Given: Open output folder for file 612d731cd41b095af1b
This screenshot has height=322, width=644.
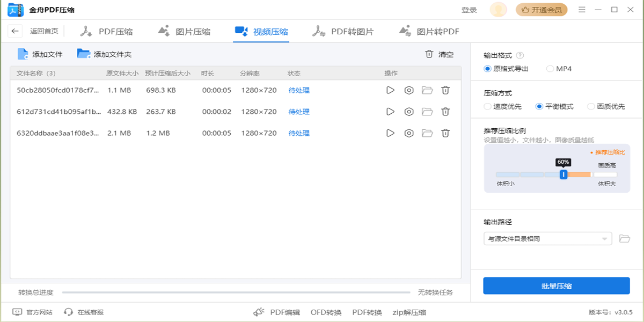Looking at the screenshot, I should click(x=427, y=112).
